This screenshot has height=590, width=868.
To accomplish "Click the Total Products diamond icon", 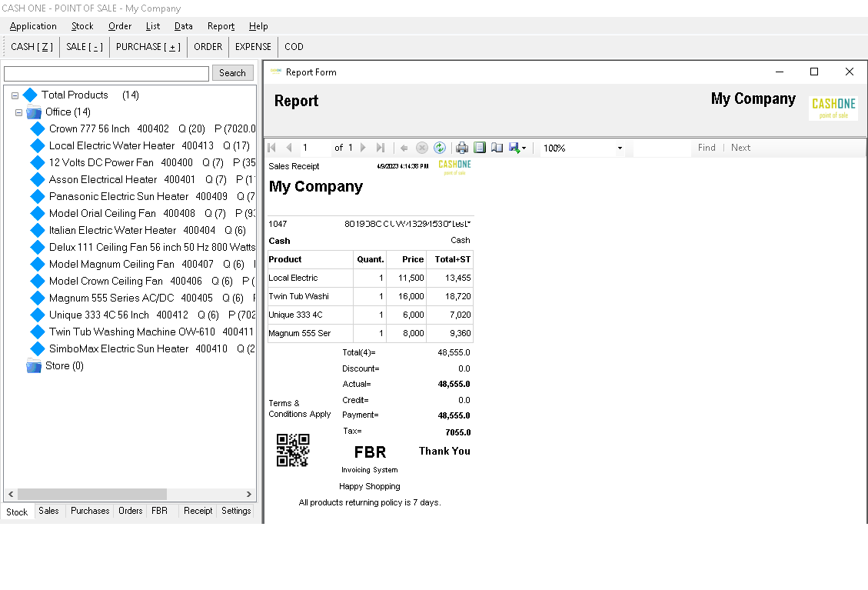I will click(x=30, y=95).
